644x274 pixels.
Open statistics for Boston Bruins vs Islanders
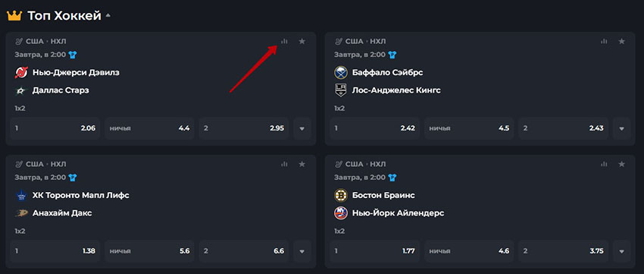click(x=604, y=164)
